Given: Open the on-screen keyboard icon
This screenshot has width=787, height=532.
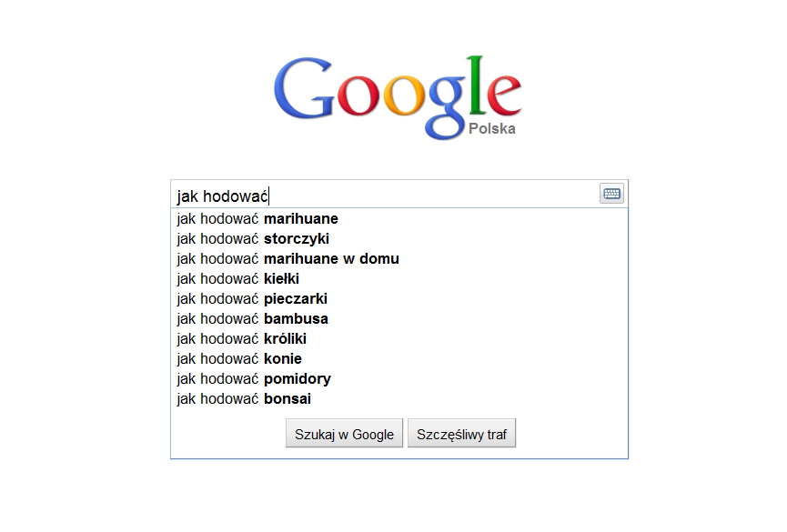Looking at the screenshot, I should click(x=611, y=194).
